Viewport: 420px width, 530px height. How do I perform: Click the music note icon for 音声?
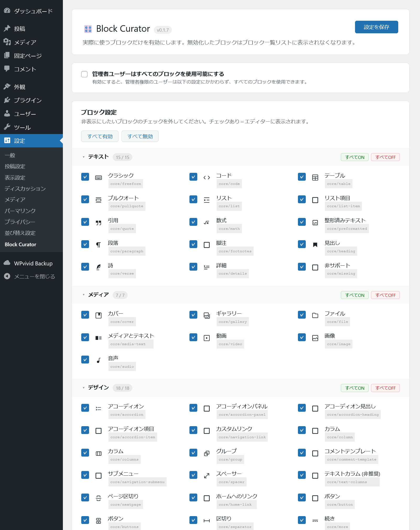coord(99,360)
